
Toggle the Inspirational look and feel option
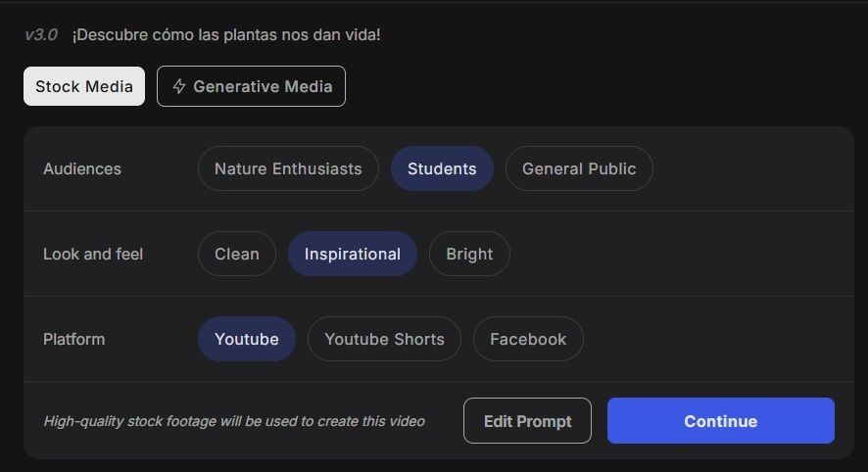pyautogui.click(x=352, y=254)
